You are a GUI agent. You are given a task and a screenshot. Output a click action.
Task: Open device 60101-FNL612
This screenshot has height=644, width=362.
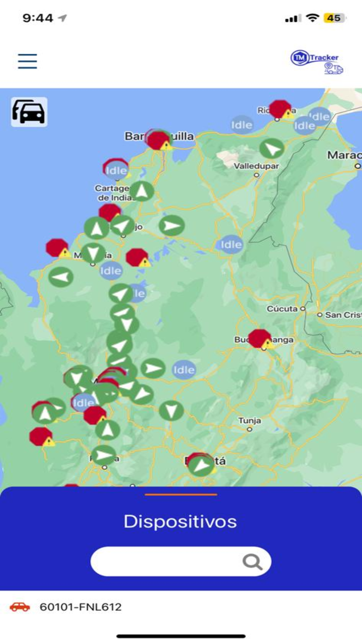(181, 607)
